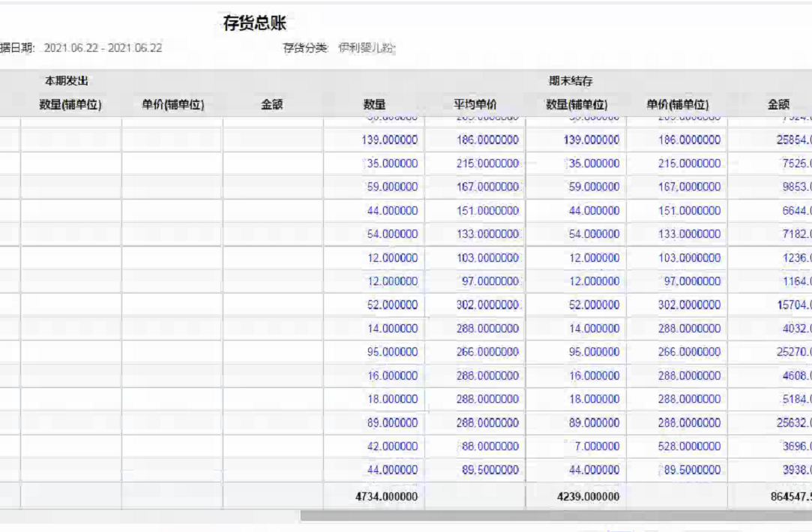The image size is (812, 532).
Task: Select the amount cell starting 4608
Action: click(x=797, y=376)
